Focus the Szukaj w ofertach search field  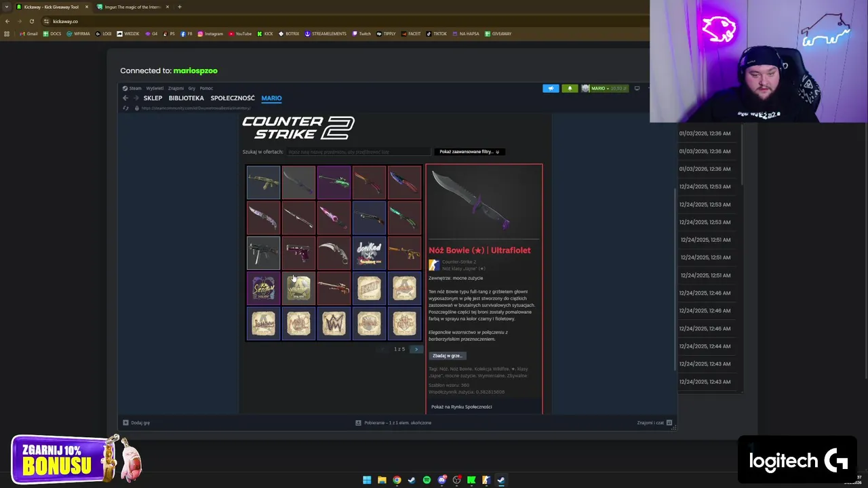point(358,152)
